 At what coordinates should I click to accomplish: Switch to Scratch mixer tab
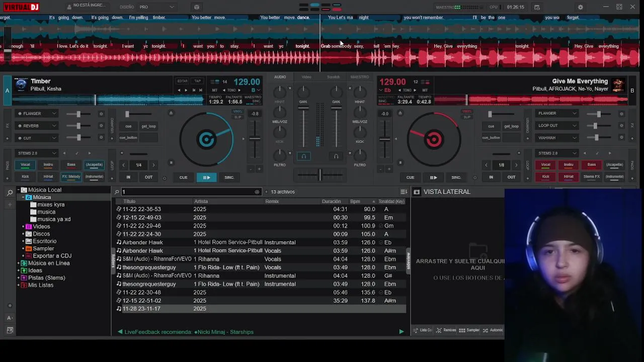coord(333,77)
